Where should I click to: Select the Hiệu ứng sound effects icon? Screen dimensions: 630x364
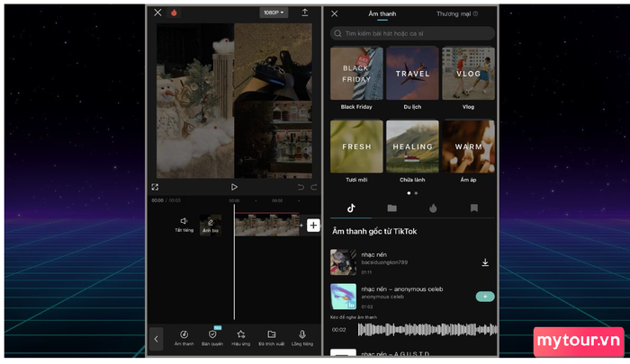click(241, 335)
